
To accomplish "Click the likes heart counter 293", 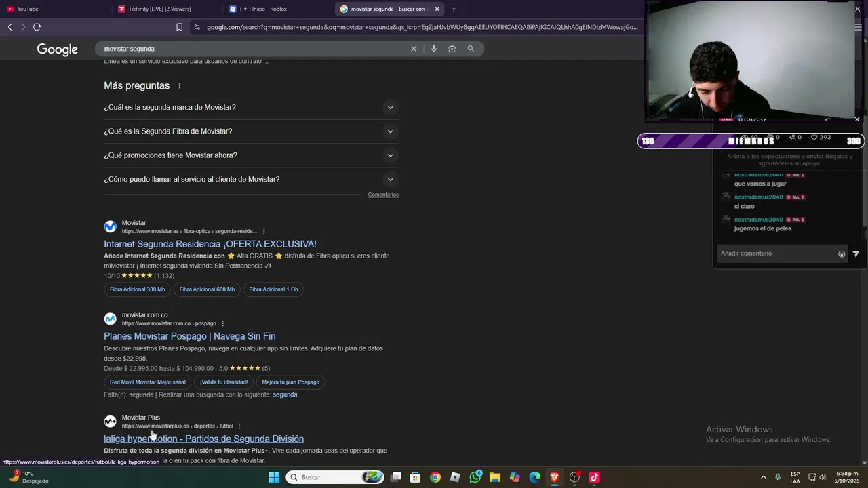I will click(x=821, y=137).
